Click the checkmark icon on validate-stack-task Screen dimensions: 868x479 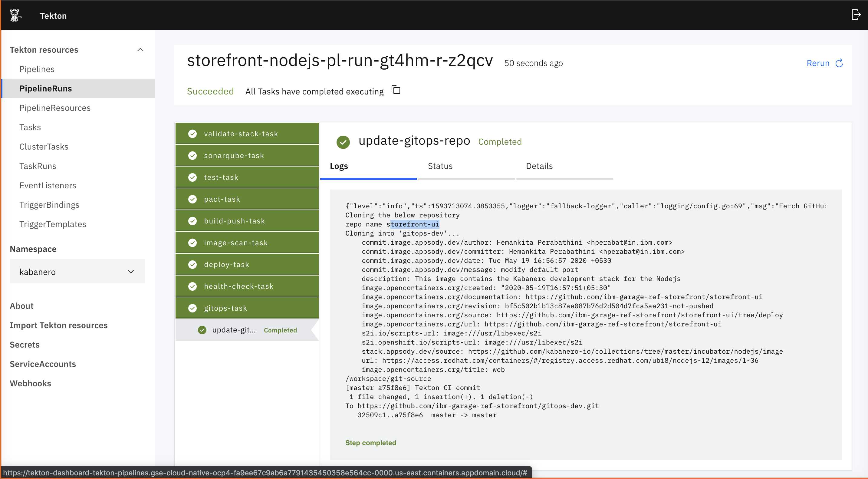pyautogui.click(x=192, y=134)
